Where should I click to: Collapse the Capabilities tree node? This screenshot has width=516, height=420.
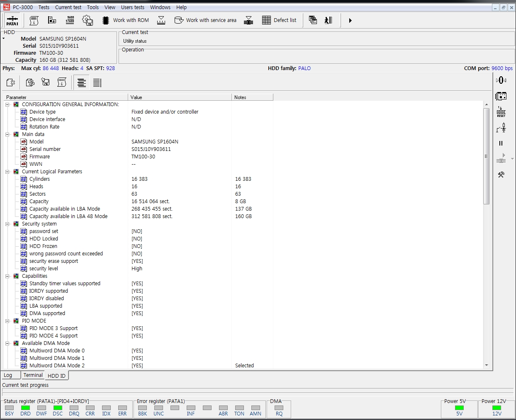tap(7, 276)
